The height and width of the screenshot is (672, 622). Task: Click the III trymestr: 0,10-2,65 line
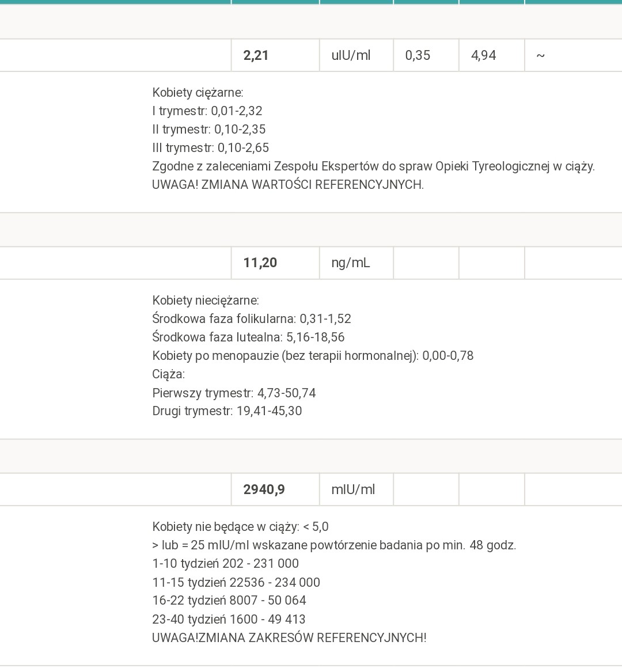tap(210, 148)
